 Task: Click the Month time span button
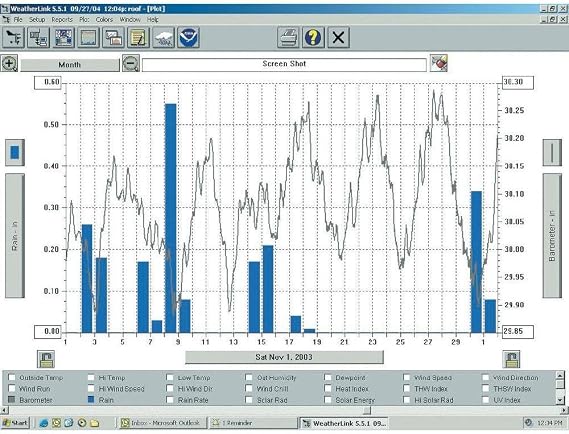coord(70,65)
